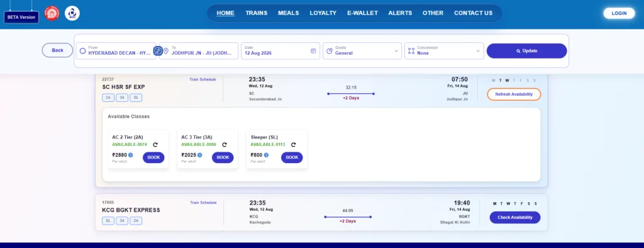Open the ALERTS menu
The image size is (644, 248).
pos(400,13)
